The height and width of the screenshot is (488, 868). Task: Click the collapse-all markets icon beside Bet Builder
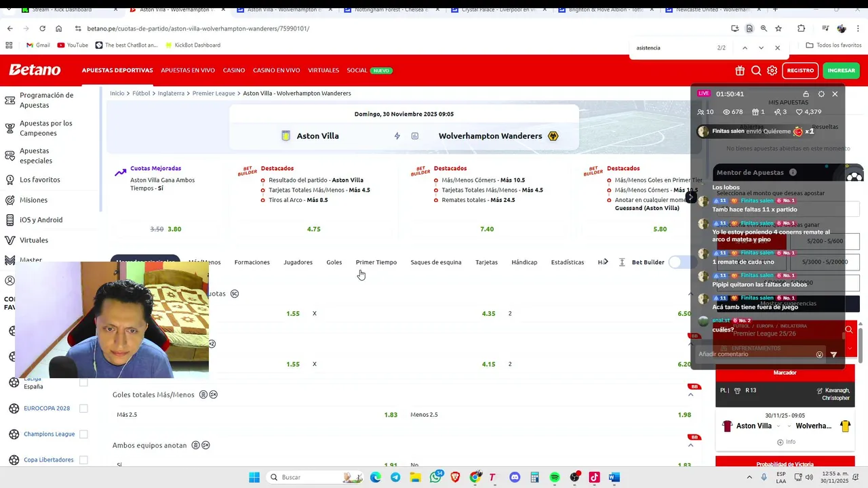coord(622,262)
